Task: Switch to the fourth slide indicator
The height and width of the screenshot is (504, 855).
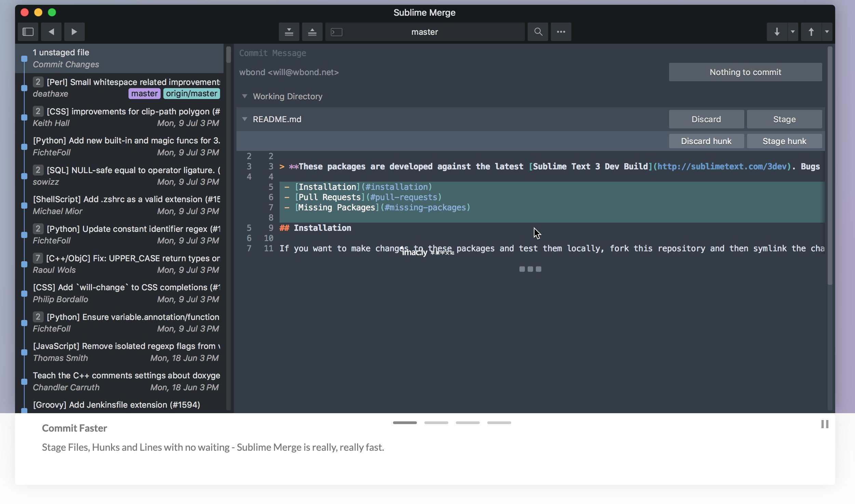Action: click(x=499, y=423)
